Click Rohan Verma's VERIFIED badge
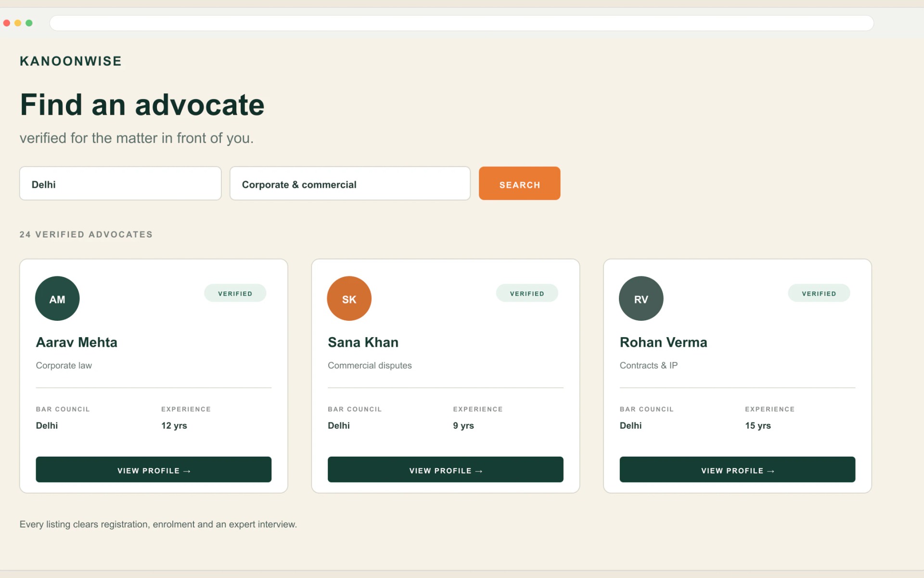Screen dimensions: 924x578 click(819, 293)
